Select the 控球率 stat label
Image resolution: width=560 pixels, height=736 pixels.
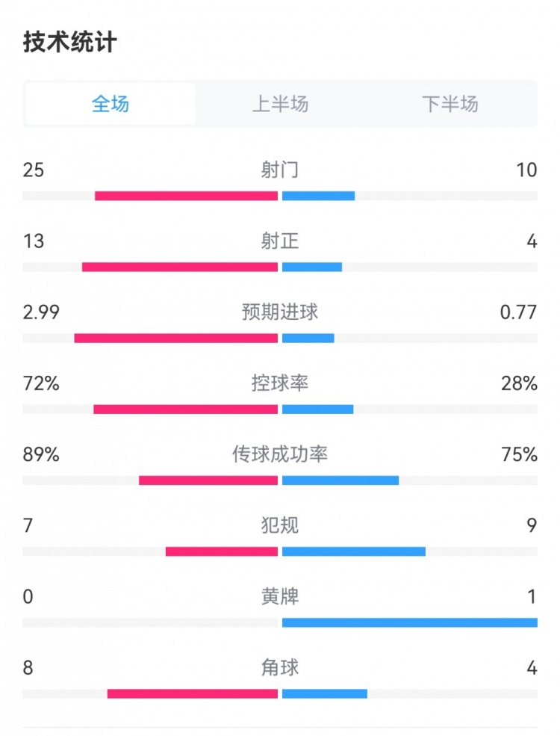[280, 383]
